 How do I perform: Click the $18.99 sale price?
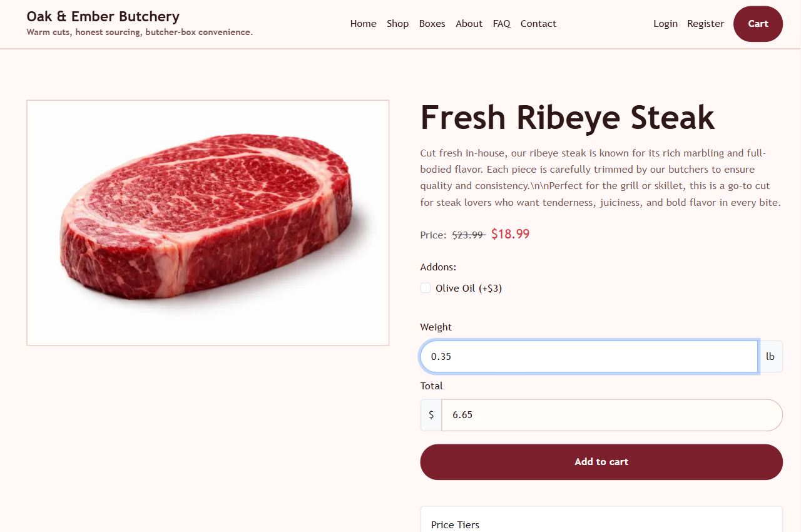coord(510,234)
